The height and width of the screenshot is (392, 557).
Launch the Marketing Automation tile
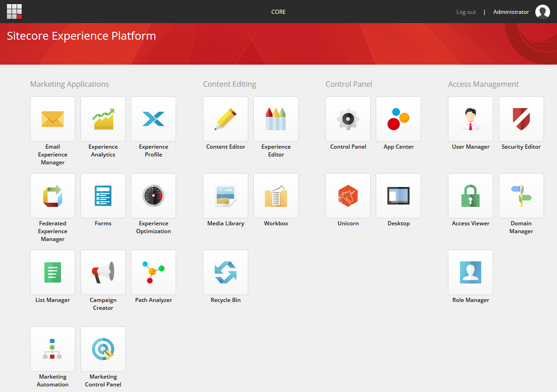[x=53, y=349]
